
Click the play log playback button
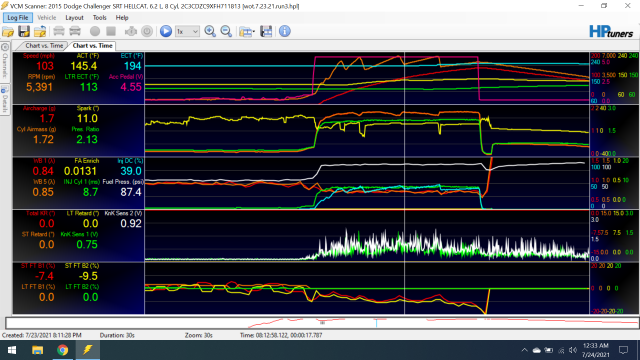click(x=166, y=31)
